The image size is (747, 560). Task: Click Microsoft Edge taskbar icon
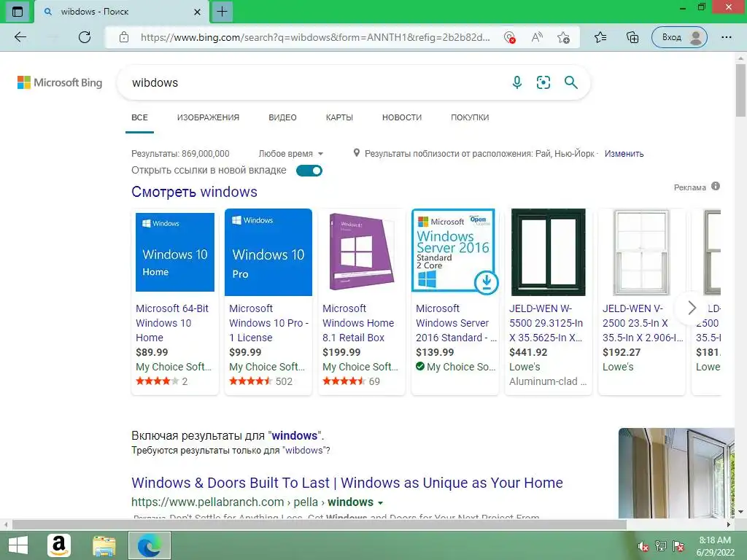[149, 545]
